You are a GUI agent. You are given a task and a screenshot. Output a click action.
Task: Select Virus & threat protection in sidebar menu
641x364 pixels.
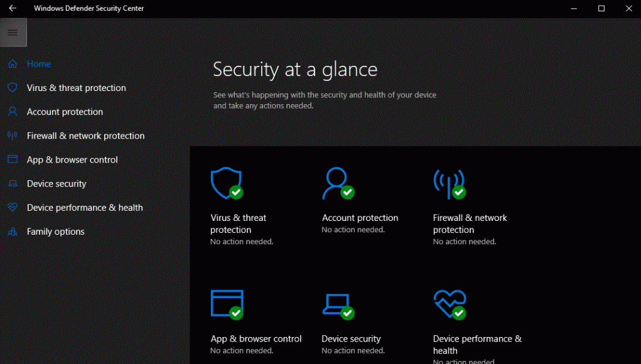[76, 88]
